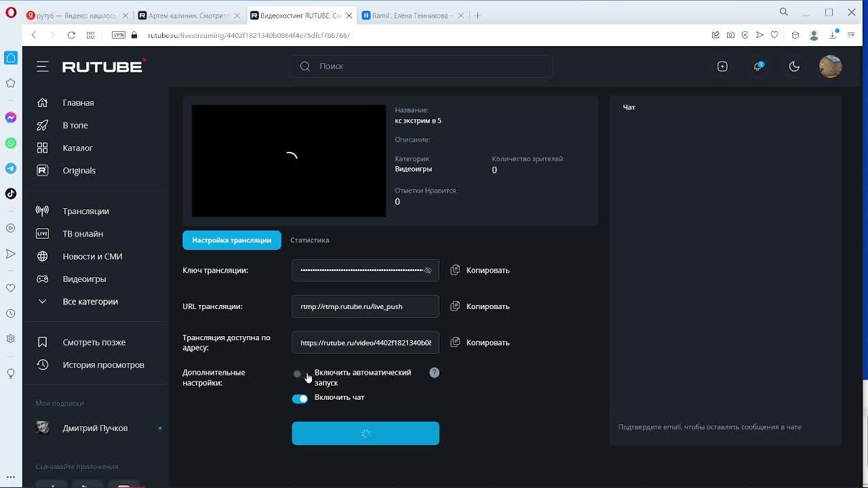Switch to the Артем калинин browser tab
The height and width of the screenshot is (488, 868).
188,16
